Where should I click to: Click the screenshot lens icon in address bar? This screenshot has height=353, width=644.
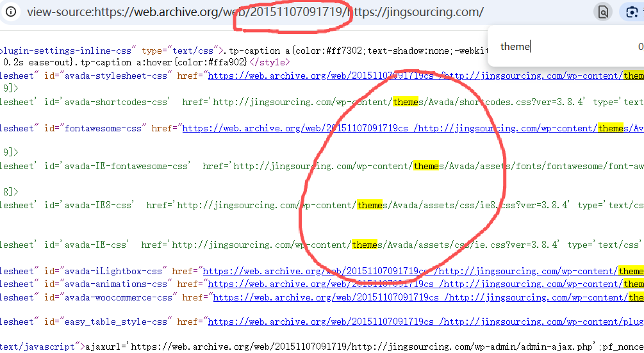(632, 12)
